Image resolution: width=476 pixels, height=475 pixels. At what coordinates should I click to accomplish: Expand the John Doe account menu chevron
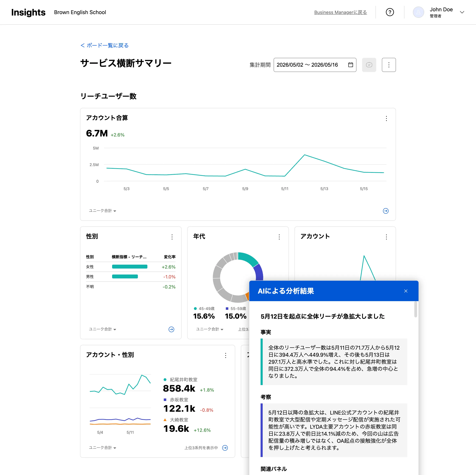tap(462, 12)
